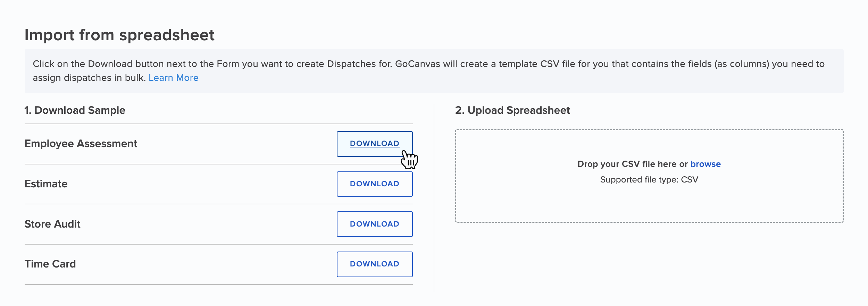Image resolution: width=868 pixels, height=306 pixels.
Task: Click Drop your CSV file here text
Action: (x=628, y=164)
